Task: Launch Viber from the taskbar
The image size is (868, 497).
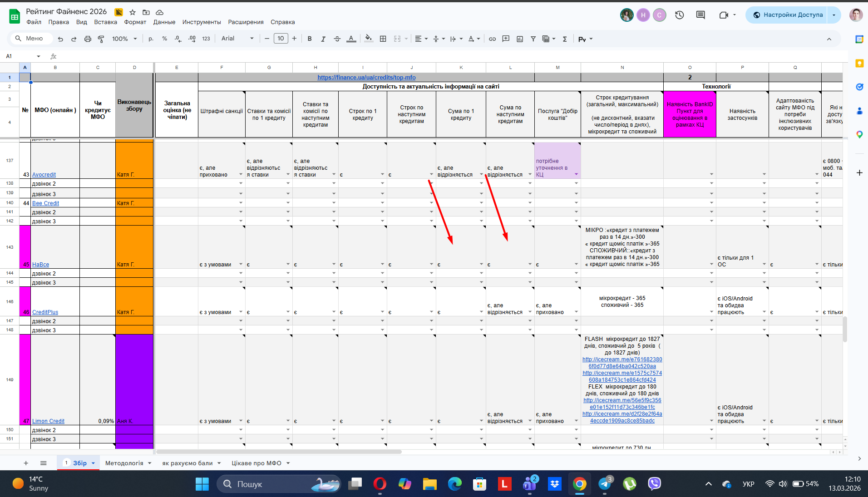Action: (x=654, y=484)
